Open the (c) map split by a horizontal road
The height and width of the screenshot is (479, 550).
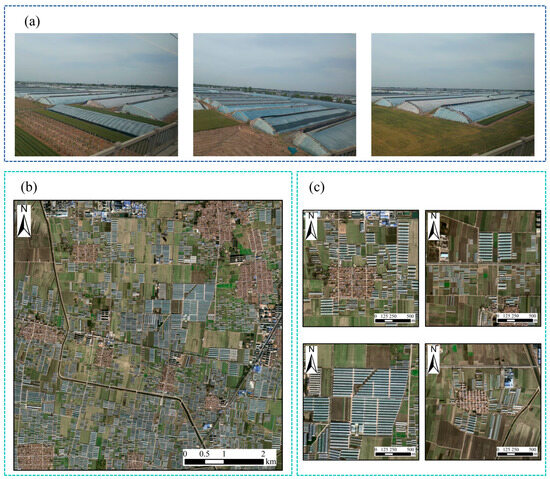pyautogui.click(x=483, y=268)
